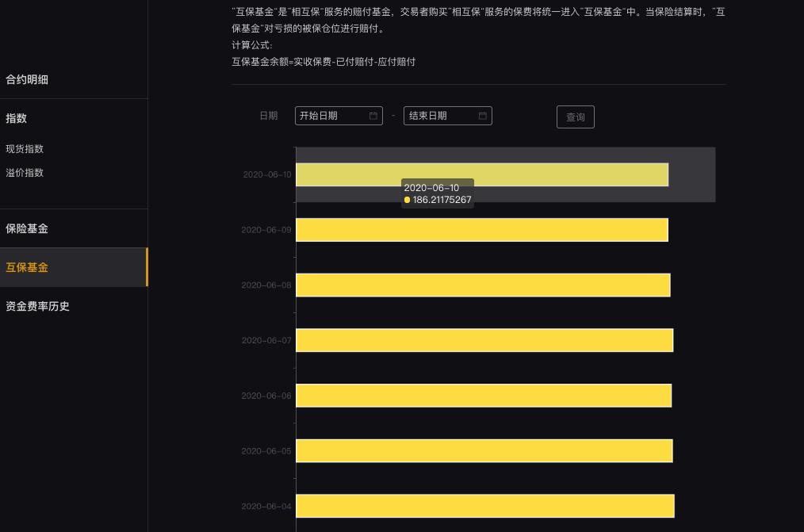804x532 pixels.
Task: Click the 2020-06-04 axis label
Action: (266, 507)
